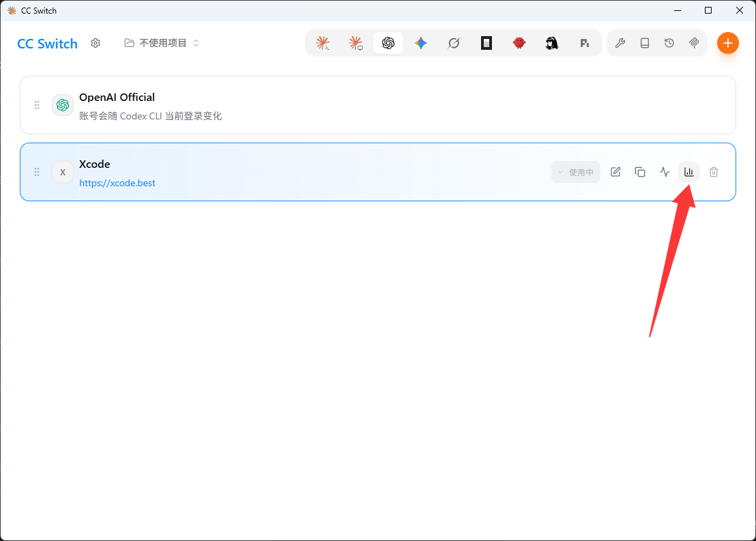Switch to the Claude Code terminal app tab
The width and height of the screenshot is (756, 541).
coord(323,44)
